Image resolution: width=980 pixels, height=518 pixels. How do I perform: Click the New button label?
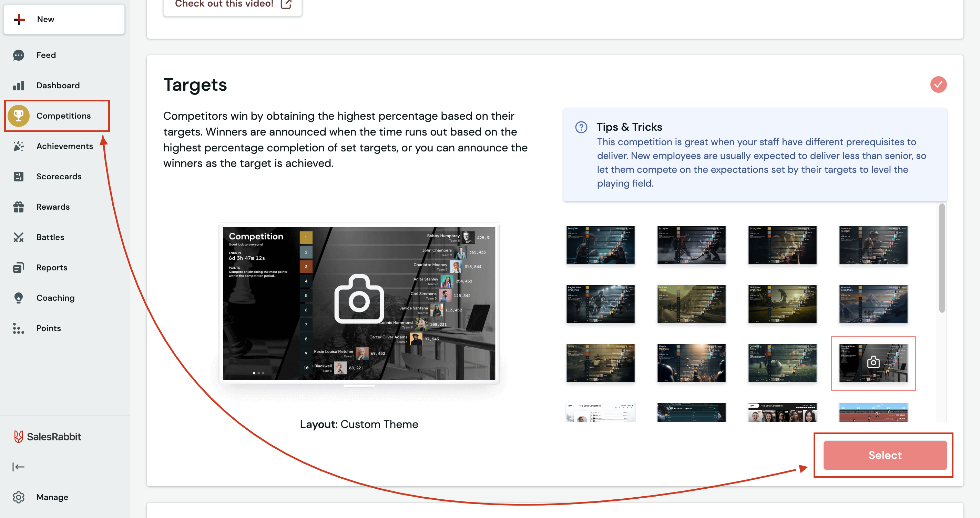(45, 19)
